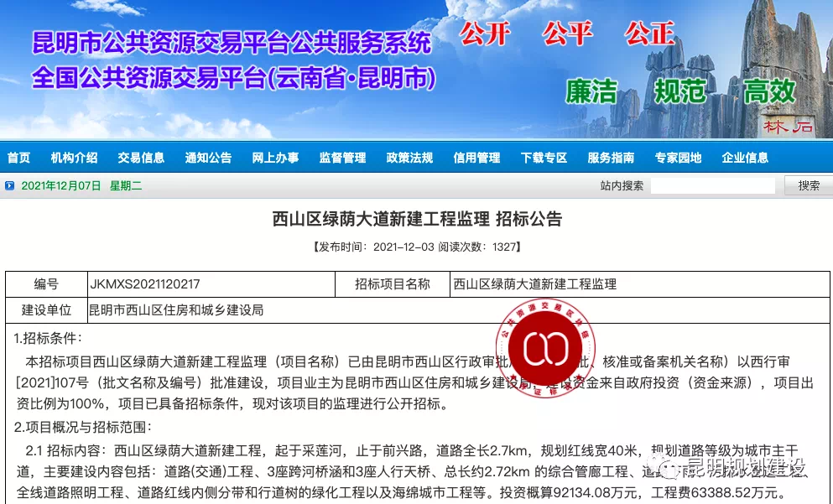Click the 站内搜索 label

pos(622,186)
